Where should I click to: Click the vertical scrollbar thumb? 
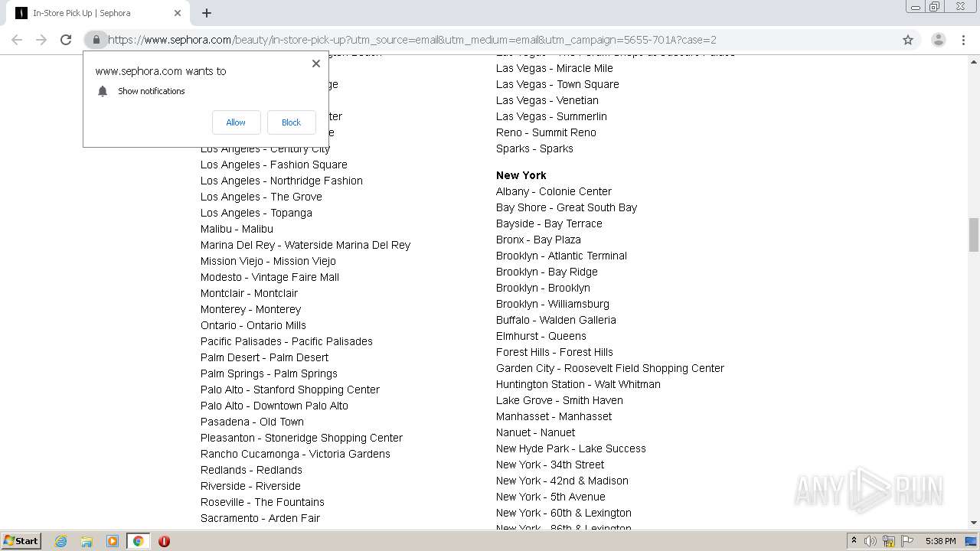(973, 234)
